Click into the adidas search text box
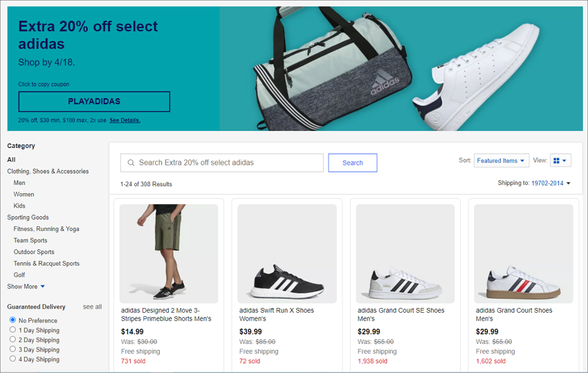The image size is (588, 373). pyautogui.click(x=228, y=163)
